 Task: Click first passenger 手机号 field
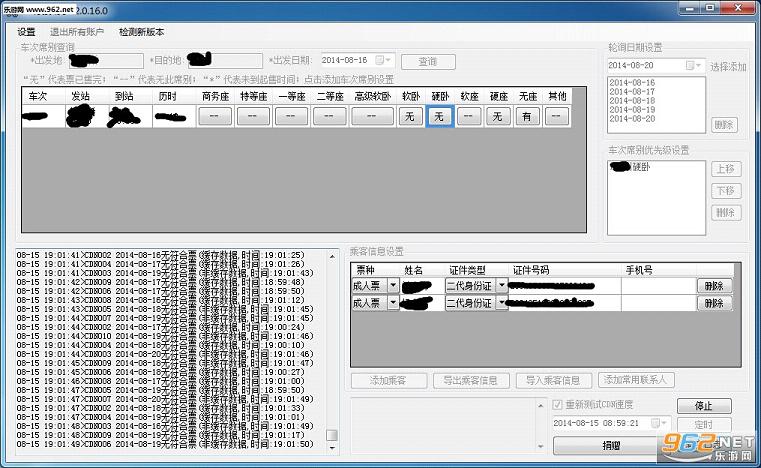(659, 285)
